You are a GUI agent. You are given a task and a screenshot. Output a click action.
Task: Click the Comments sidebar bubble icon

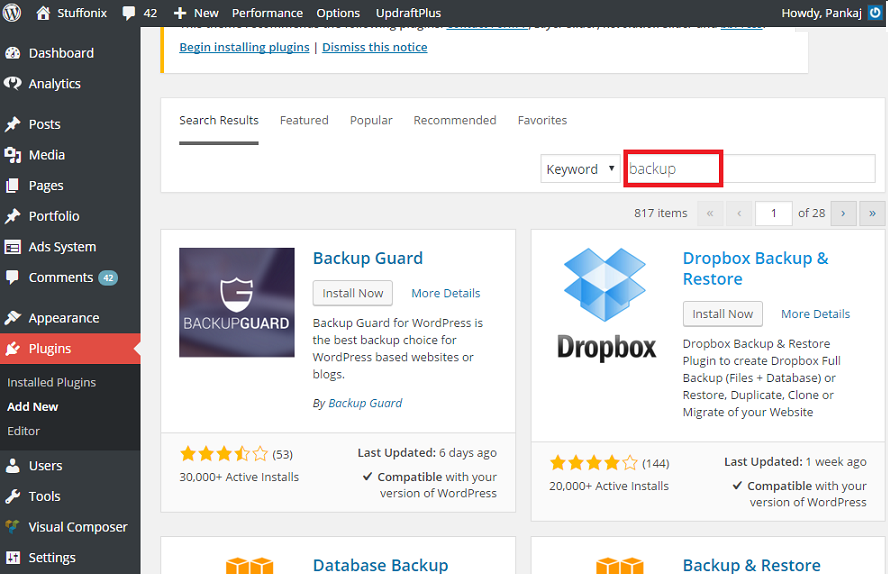coord(12,277)
